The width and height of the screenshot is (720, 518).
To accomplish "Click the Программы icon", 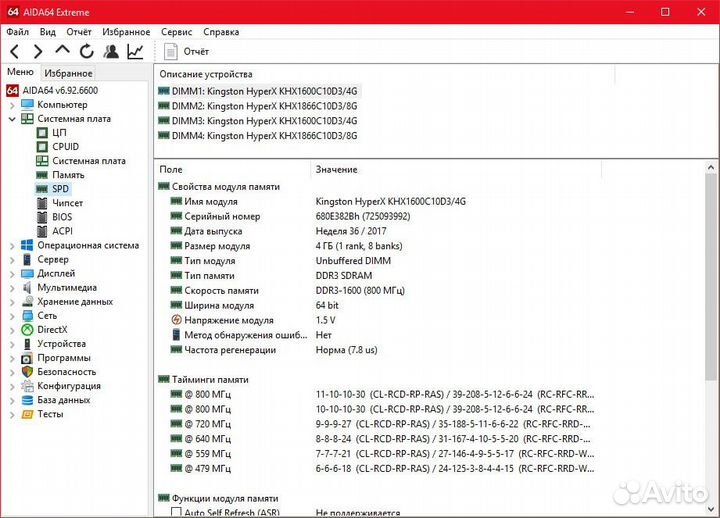I will pos(27,358).
